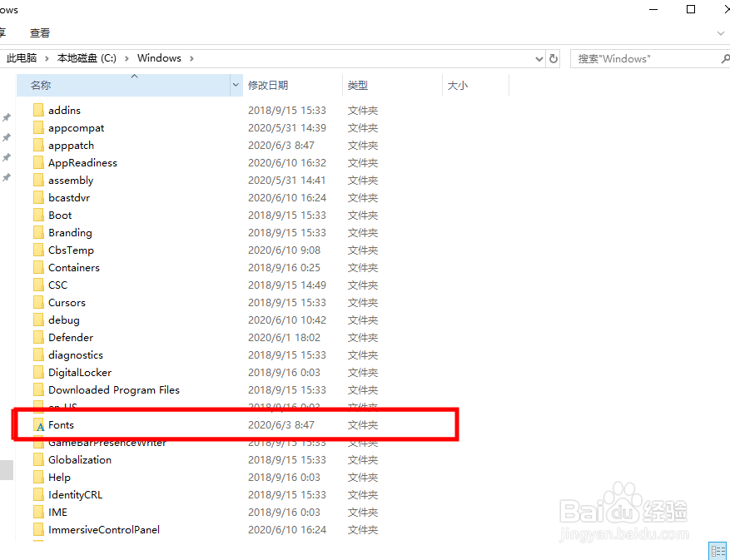
Task: Click date 2020/6/1 18:02 of Defender
Action: pos(284,337)
